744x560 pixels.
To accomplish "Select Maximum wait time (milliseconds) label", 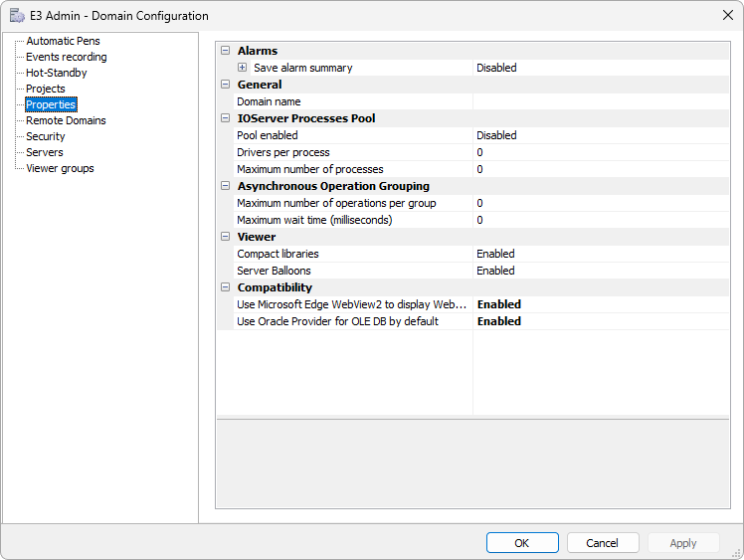I will coord(314,220).
